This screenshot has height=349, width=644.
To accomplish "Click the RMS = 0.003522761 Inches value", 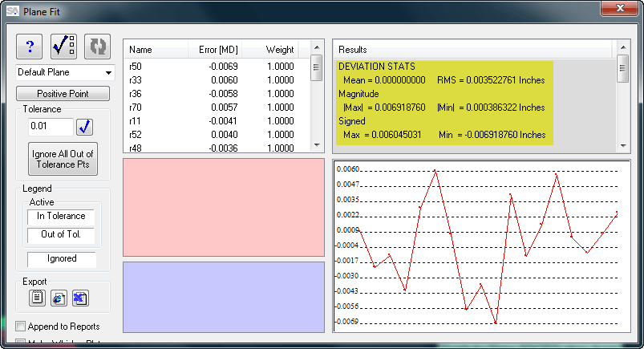I will (x=491, y=80).
